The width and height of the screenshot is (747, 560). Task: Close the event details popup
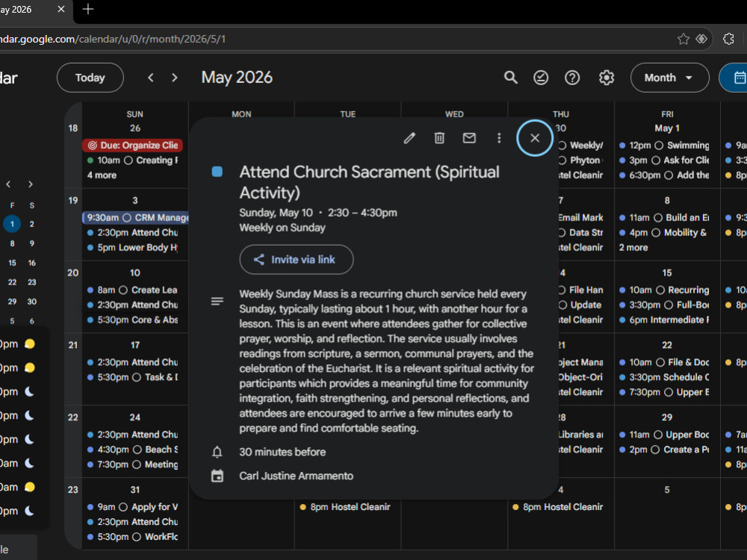tap(535, 138)
